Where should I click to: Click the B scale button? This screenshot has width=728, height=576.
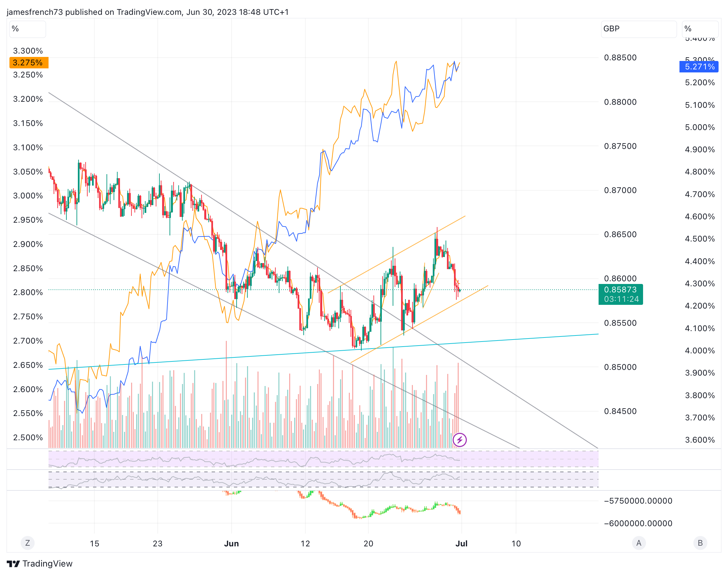click(x=700, y=543)
